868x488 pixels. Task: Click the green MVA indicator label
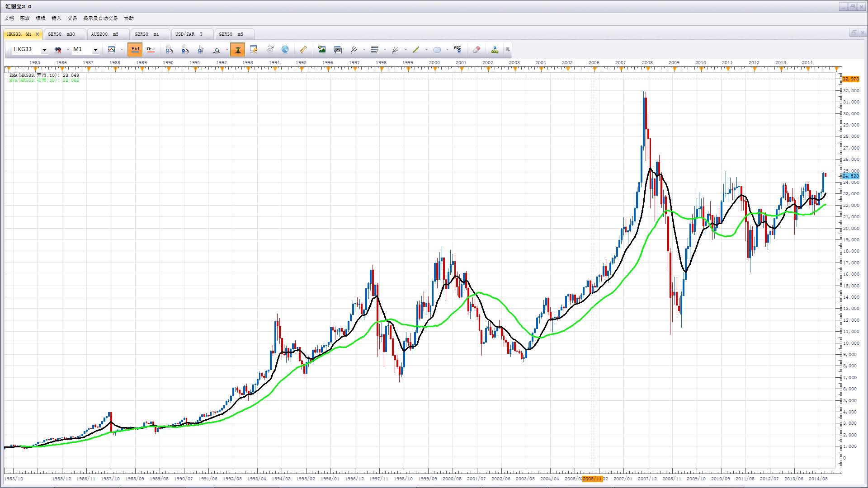pyautogui.click(x=44, y=80)
